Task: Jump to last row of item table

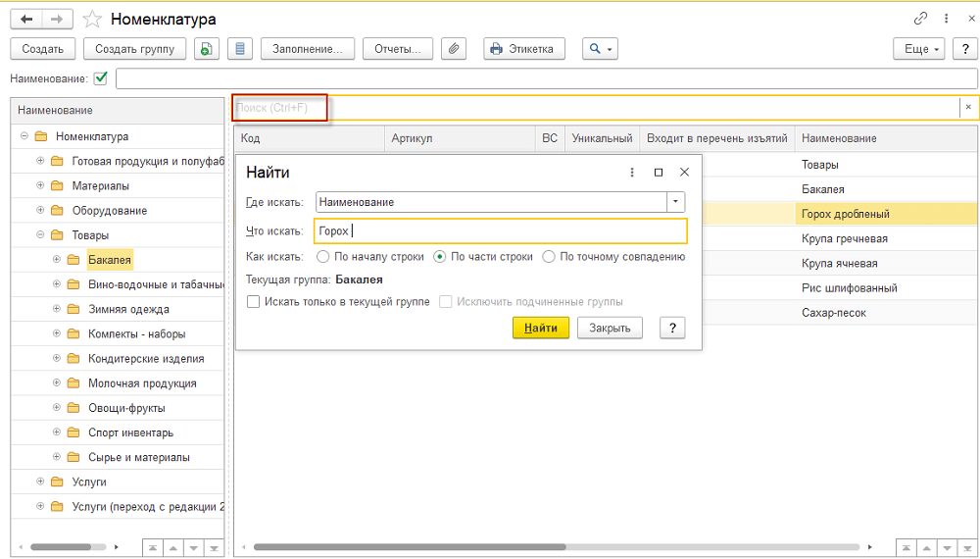Action: [x=967, y=548]
